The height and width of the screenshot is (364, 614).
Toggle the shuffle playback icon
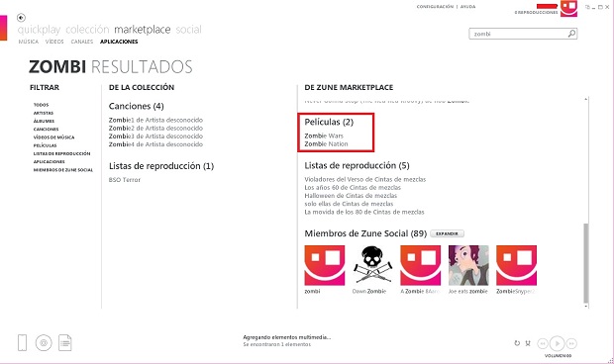pyautogui.click(x=528, y=343)
